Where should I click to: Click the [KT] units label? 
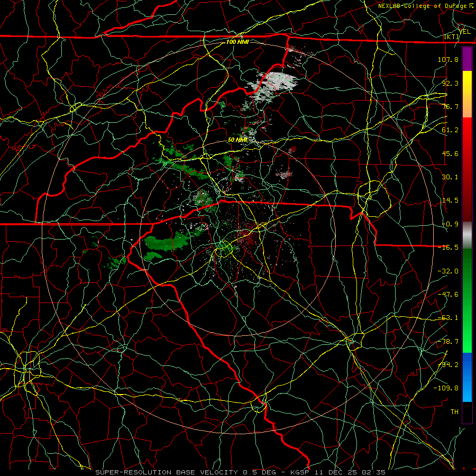pyautogui.click(x=452, y=36)
